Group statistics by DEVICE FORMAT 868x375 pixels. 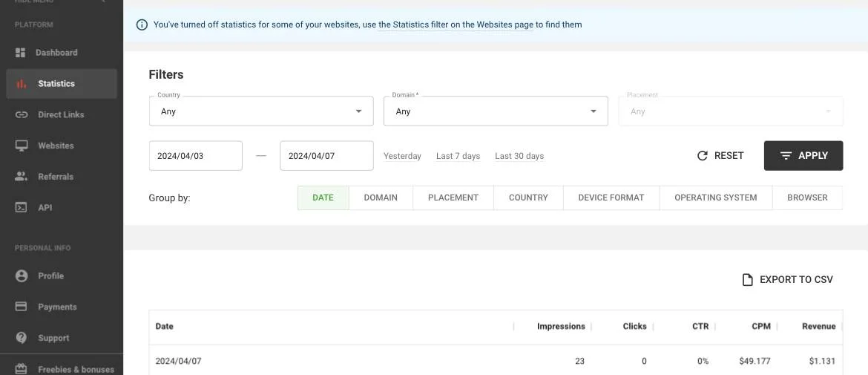click(x=611, y=198)
